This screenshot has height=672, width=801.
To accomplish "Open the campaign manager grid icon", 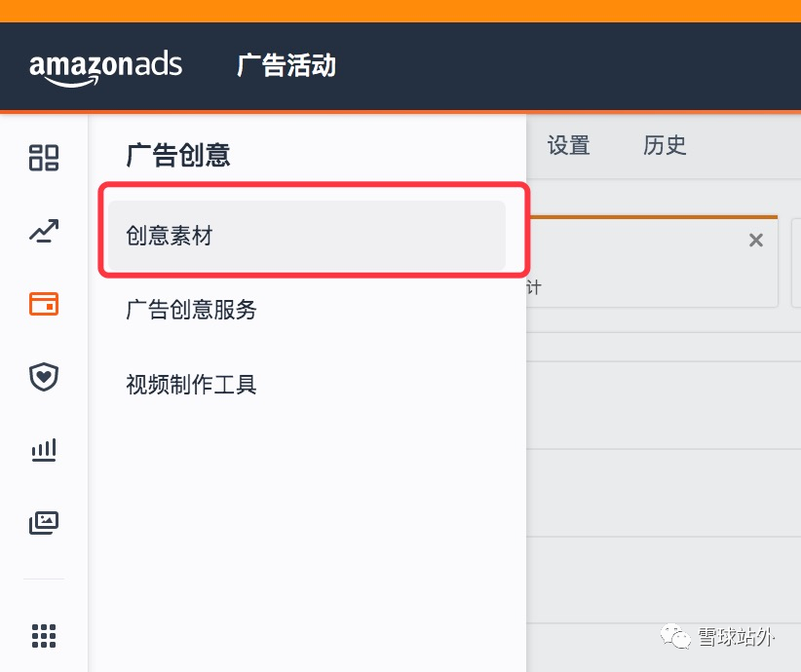I will coord(44,158).
